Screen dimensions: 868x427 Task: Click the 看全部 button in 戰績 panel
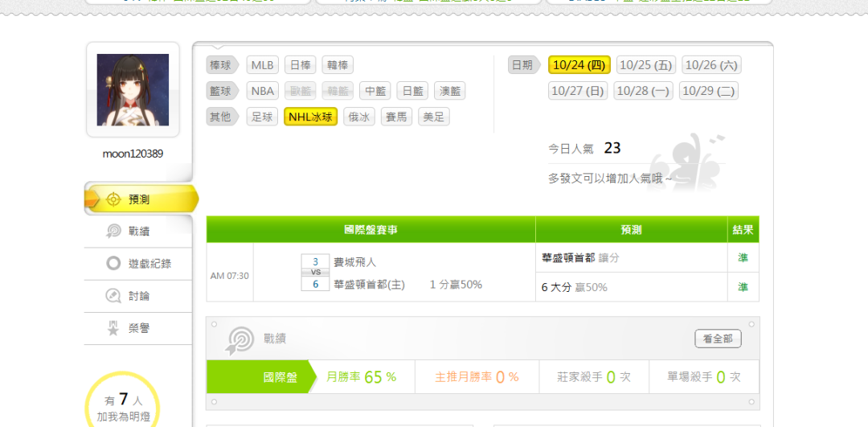718,339
